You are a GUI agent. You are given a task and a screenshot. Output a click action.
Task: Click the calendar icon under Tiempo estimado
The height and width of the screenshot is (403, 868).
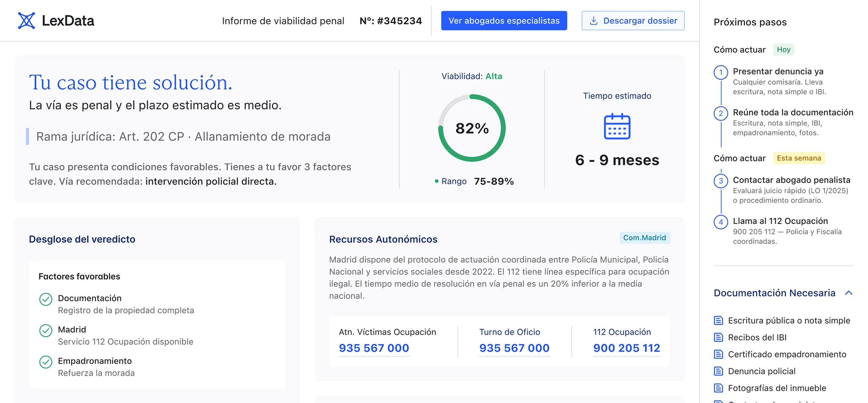pyautogui.click(x=617, y=126)
